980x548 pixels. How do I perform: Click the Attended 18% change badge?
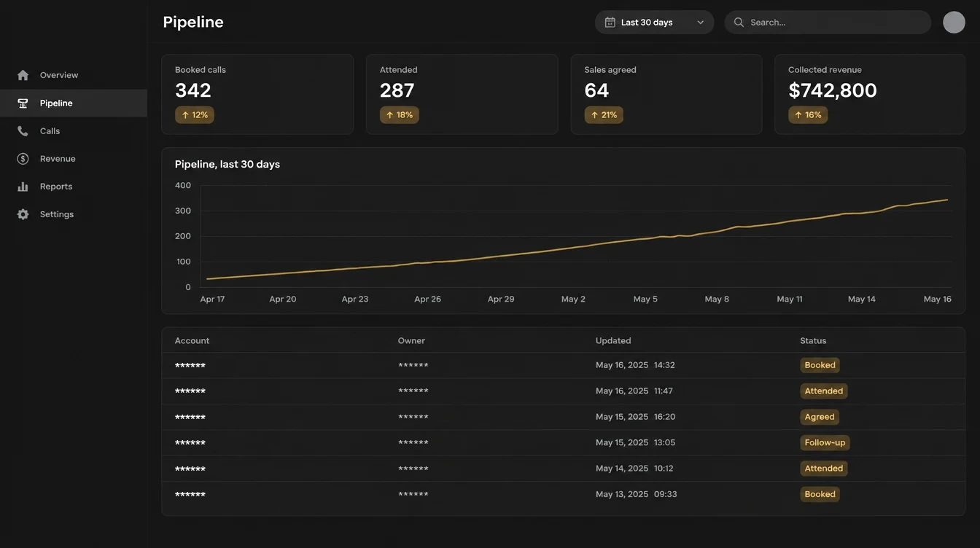tap(400, 115)
